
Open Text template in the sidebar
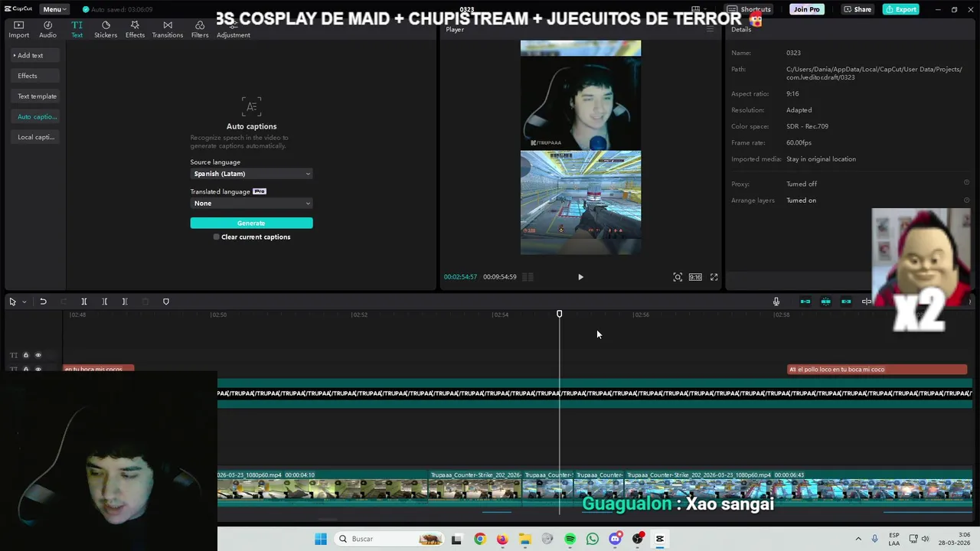coord(34,96)
